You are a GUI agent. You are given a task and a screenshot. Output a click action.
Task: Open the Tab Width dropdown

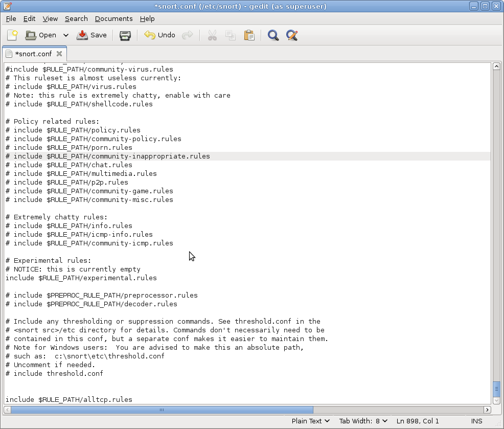(x=363, y=421)
